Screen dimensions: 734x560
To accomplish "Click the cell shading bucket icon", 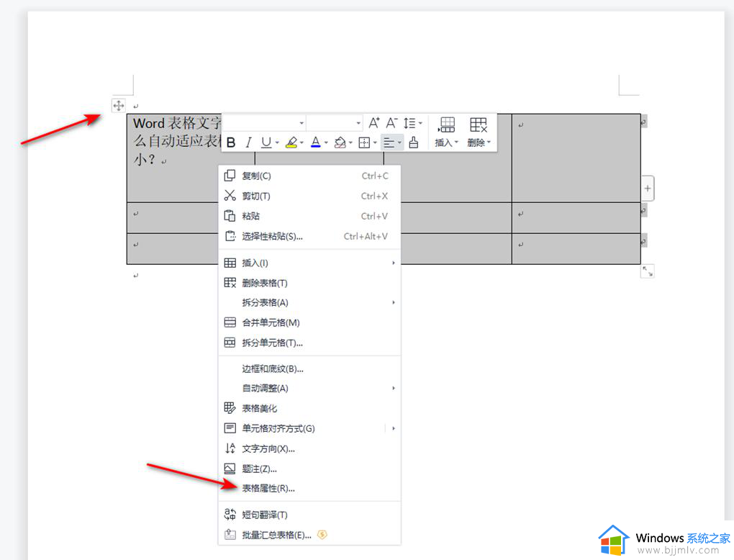I will [x=340, y=143].
